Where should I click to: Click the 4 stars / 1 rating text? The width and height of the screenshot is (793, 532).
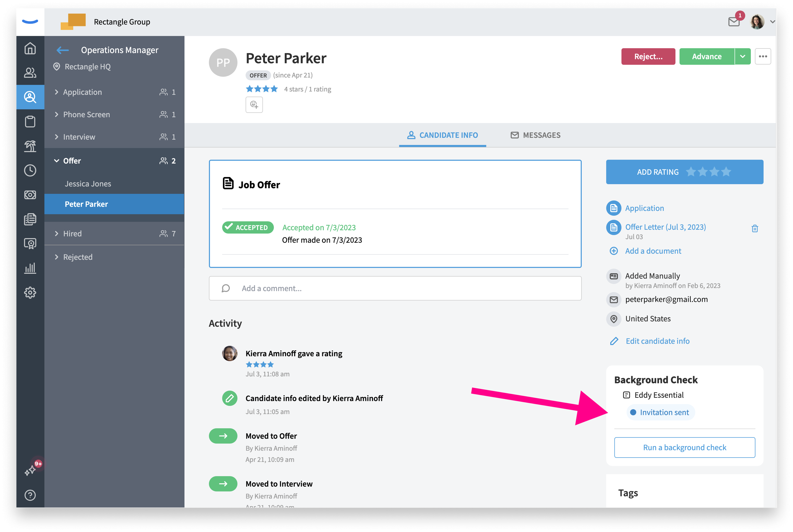pos(307,89)
